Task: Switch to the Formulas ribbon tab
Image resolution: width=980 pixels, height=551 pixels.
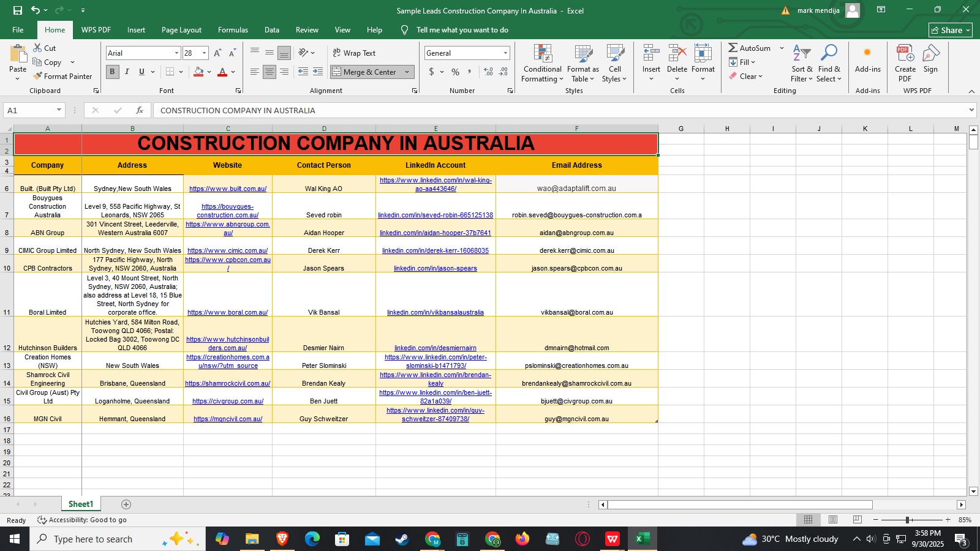Action: [x=233, y=30]
